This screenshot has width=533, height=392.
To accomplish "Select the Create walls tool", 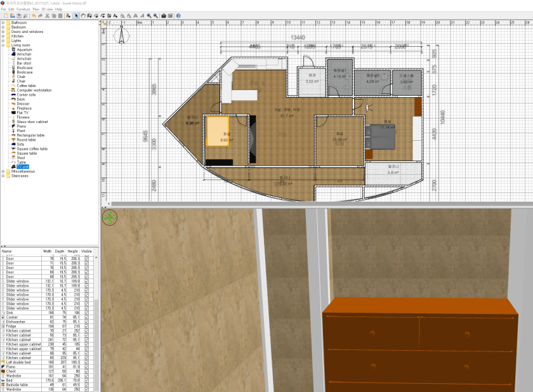I will click(x=90, y=16).
